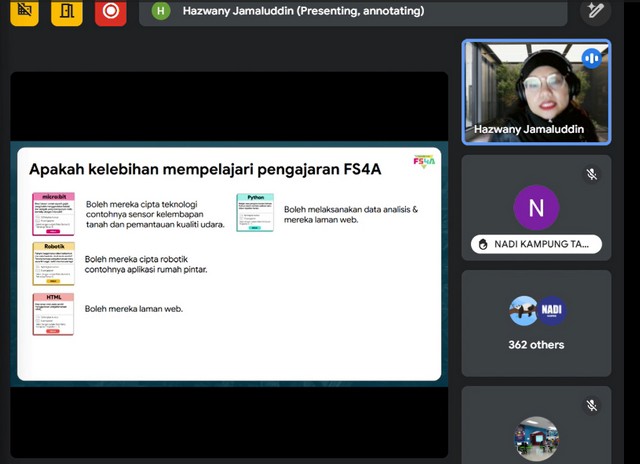Select the bottom participant video thumbnail
Screen dimensions: 640x464
(536, 438)
